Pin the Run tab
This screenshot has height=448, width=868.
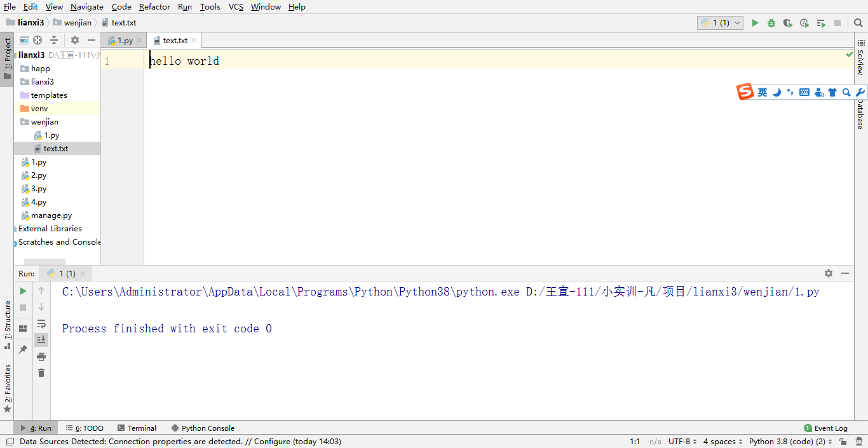pyautogui.click(x=23, y=350)
